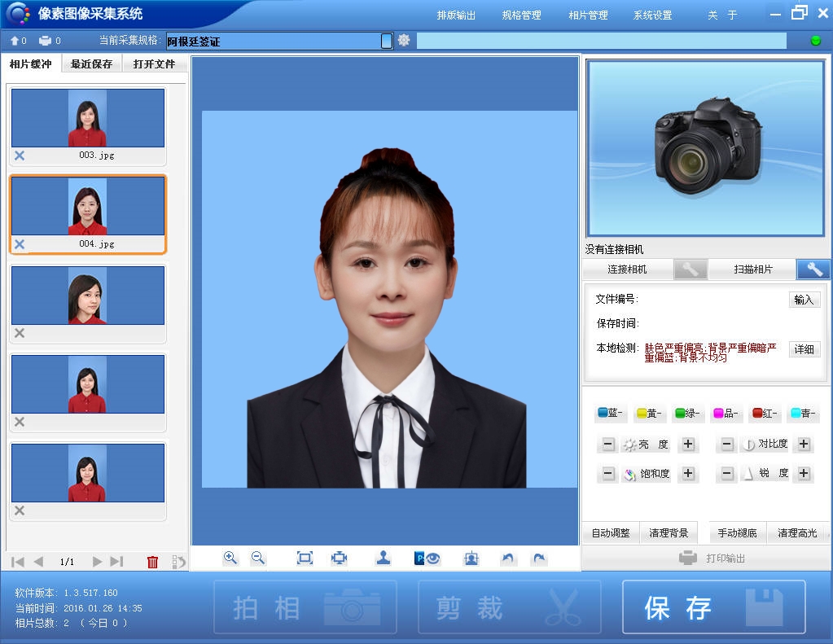The width and height of the screenshot is (833, 644).
Task: Switch to the 最近保存 tab
Action: tap(92, 64)
